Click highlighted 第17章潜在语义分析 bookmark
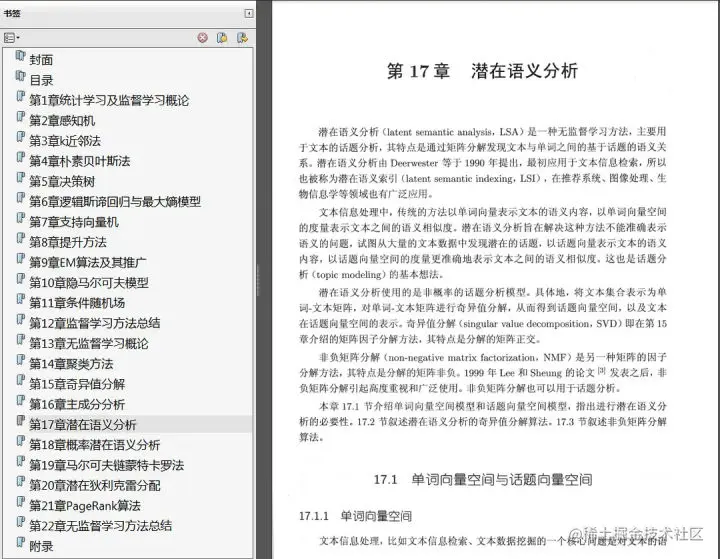This screenshot has width=720, height=559. tap(83, 424)
